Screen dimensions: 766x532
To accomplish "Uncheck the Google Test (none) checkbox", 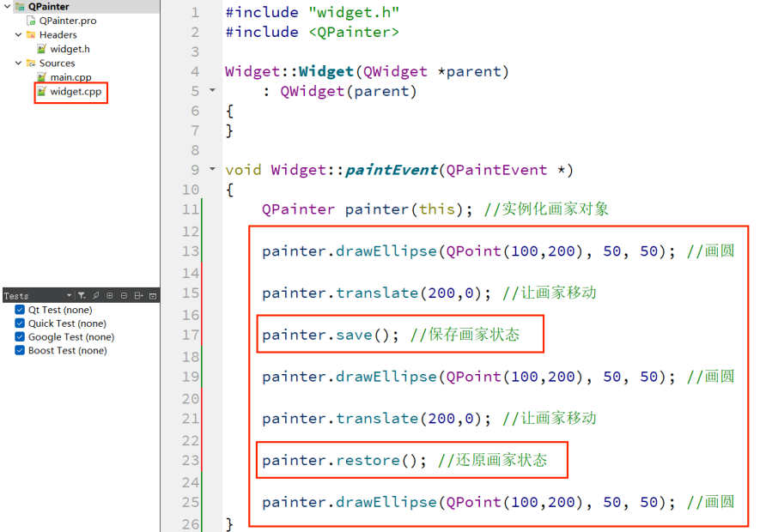I will [20, 336].
